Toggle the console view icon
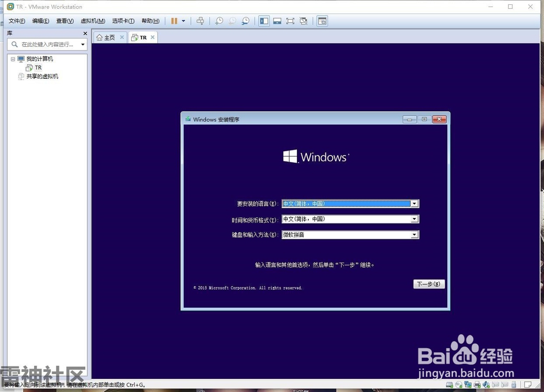 322,21
